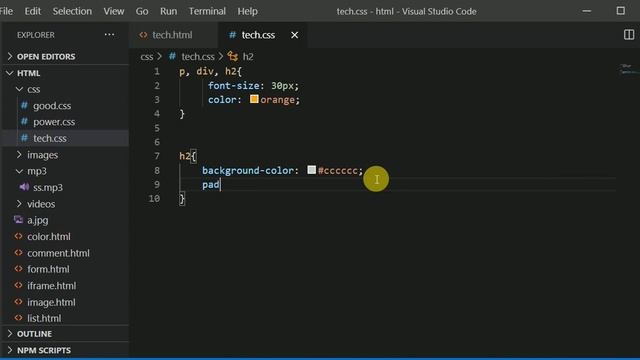The width and height of the screenshot is (640, 360).
Task: Click the #cccccc color swatch on line 8
Action: (x=311, y=170)
